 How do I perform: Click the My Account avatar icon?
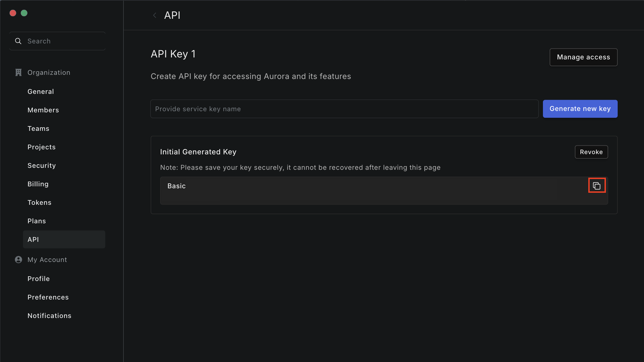[x=18, y=260]
